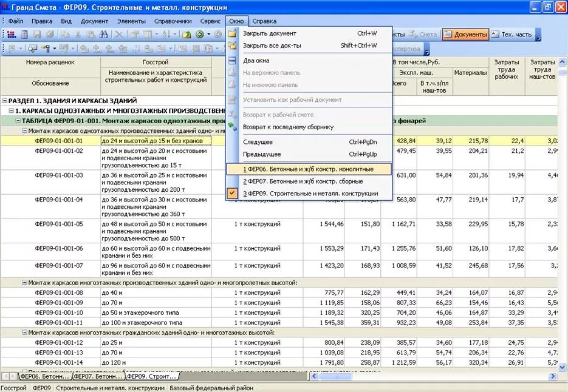Open the Справочники menu

tap(173, 21)
